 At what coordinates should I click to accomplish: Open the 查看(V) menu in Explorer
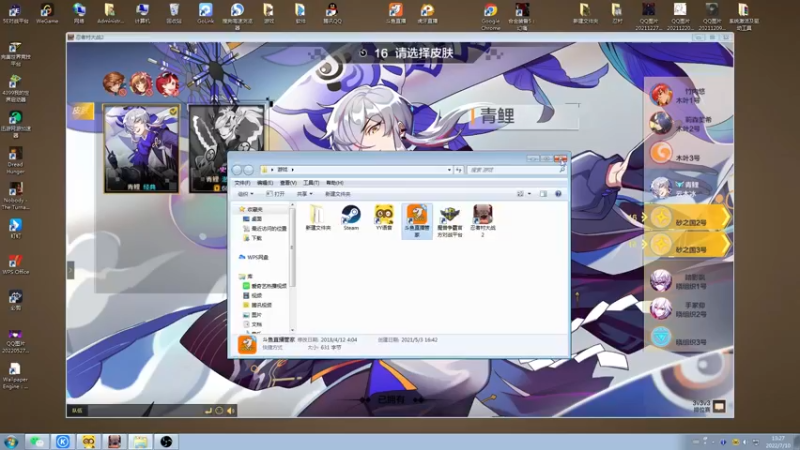click(288, 183)
